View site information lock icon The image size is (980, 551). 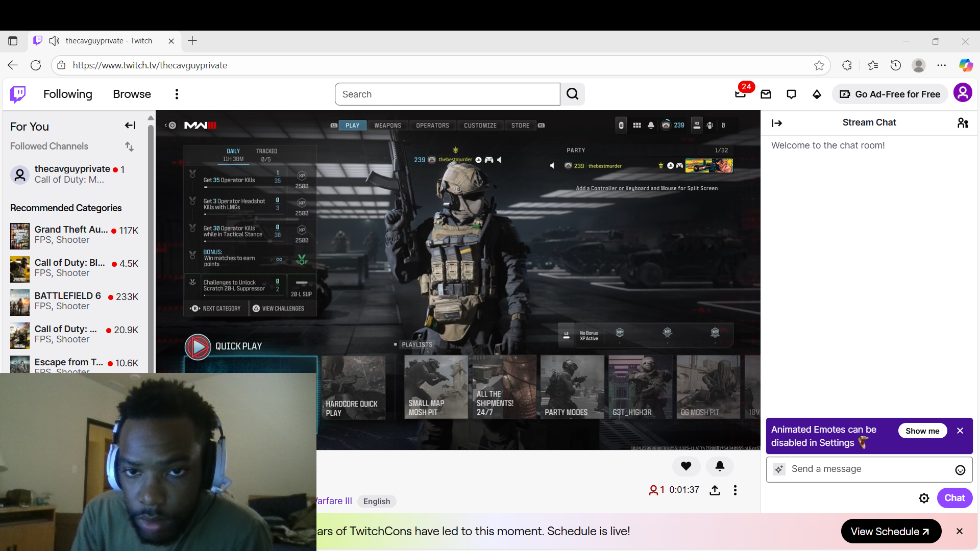point(61,65)
